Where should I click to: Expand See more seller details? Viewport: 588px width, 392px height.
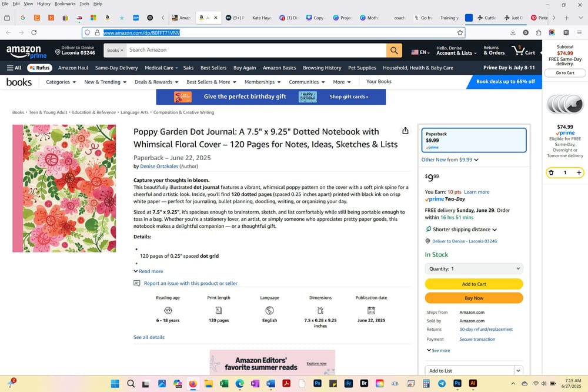coord(439,350)
